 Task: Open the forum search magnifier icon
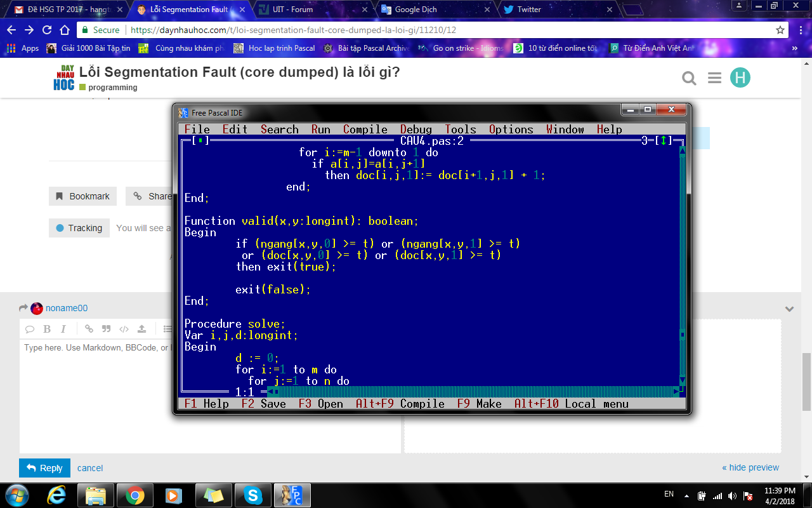tap(689, 78)
